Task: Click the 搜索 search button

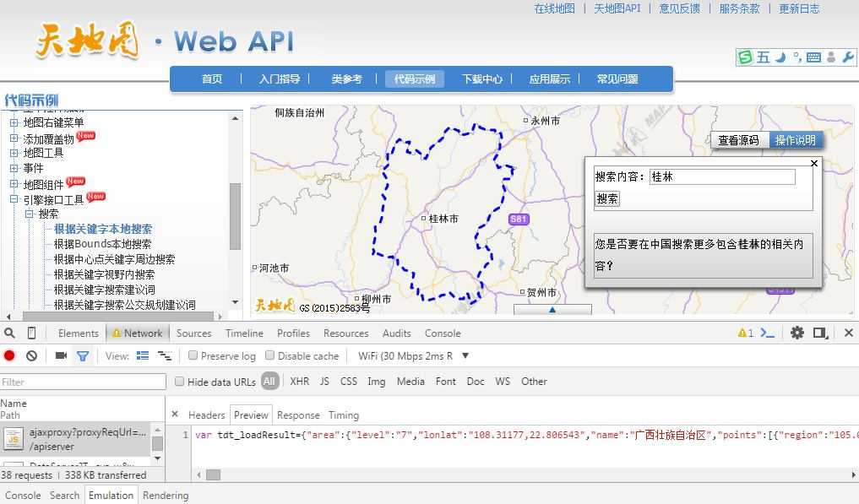Action: click(x=607, y=198)
